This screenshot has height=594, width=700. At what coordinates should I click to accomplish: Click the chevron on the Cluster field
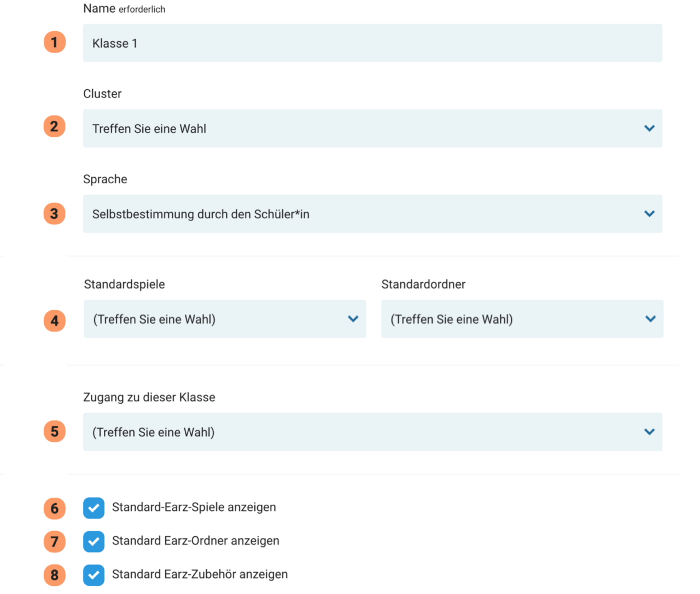(650, 129)
